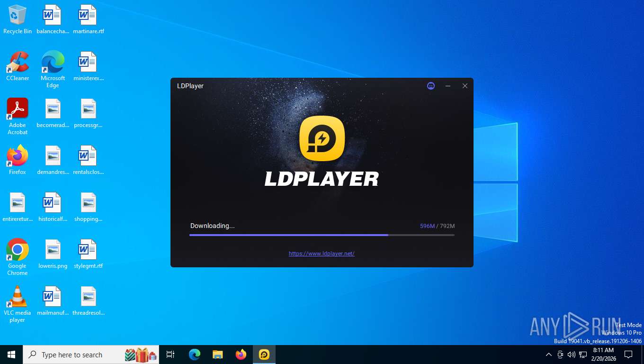Screen dimensions: 644x364
Task: Select the becomerad... image file icon
Action: pos(53,114)
